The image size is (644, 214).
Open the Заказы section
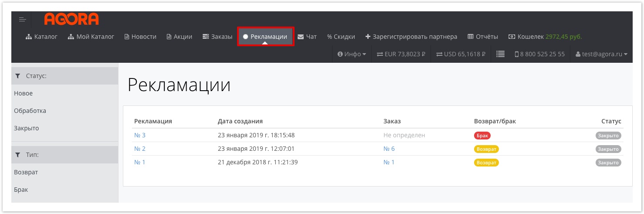pyautogui.click(x=217, y=37)
